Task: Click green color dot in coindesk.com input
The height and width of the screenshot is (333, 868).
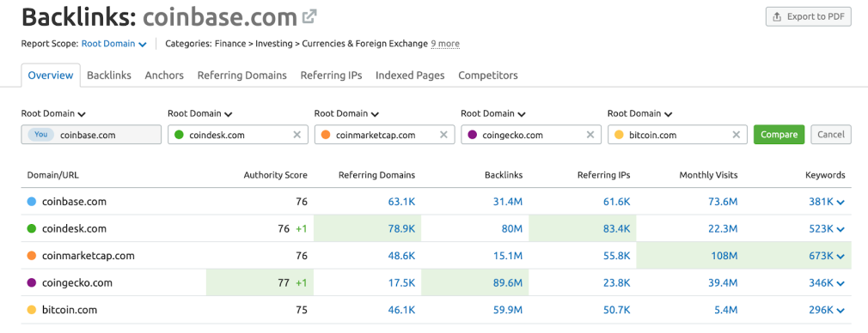Action: [x=179, y=135]
